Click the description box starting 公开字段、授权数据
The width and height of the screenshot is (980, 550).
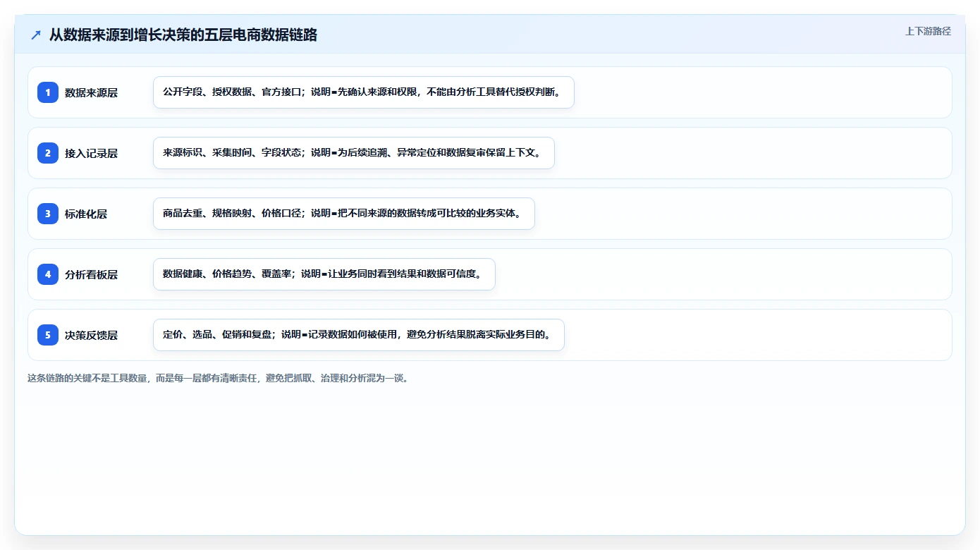click(364, 92)
